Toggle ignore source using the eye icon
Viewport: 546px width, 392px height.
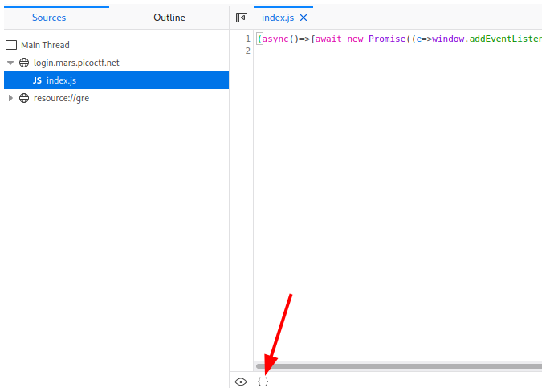[x=240, y=382]
